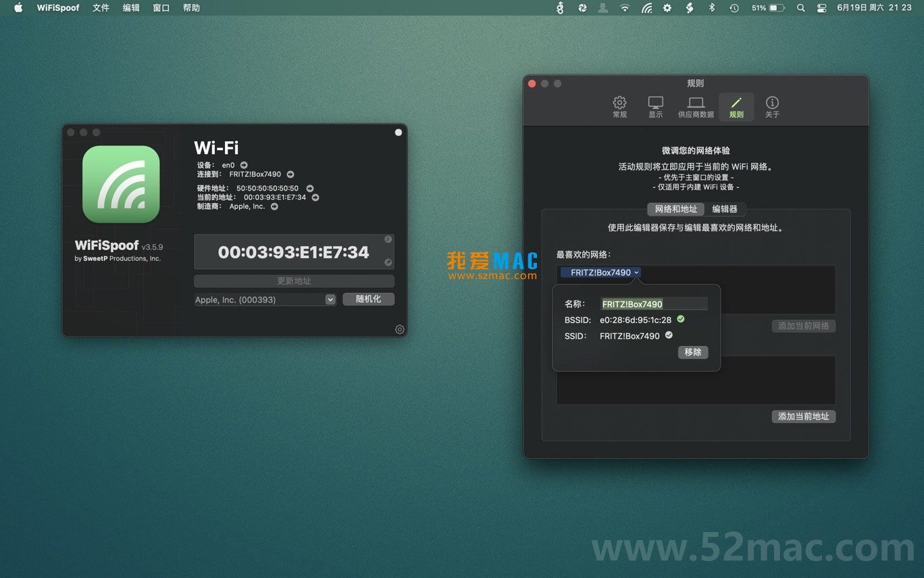Image resolution: width=924 pixels, height=578 pixels.
Task: Expand the Apple, Inc. (000393) vendor dropdown
Action: [x=330, y=299]
